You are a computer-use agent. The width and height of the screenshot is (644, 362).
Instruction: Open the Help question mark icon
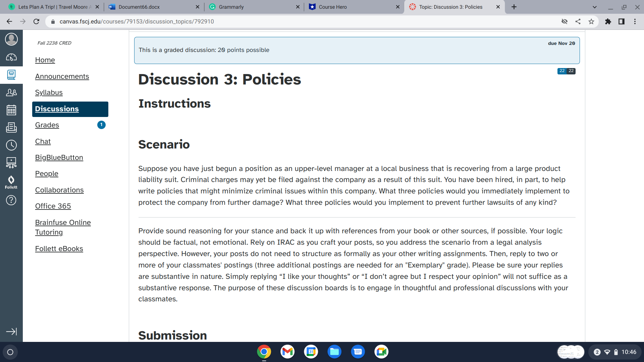pyautogui.click(x=11, y=200)
